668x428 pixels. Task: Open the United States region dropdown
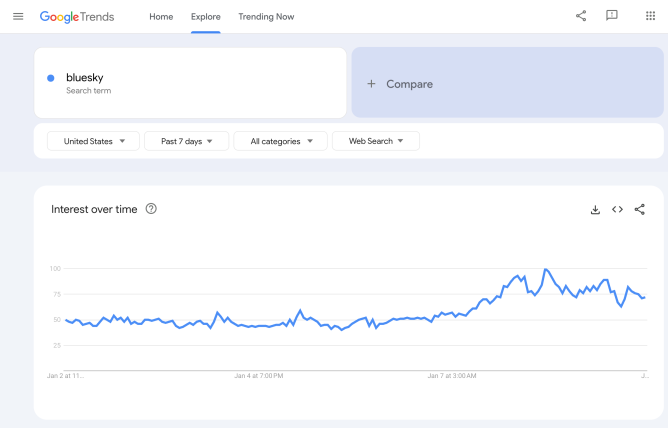click(x=95, y=141)
